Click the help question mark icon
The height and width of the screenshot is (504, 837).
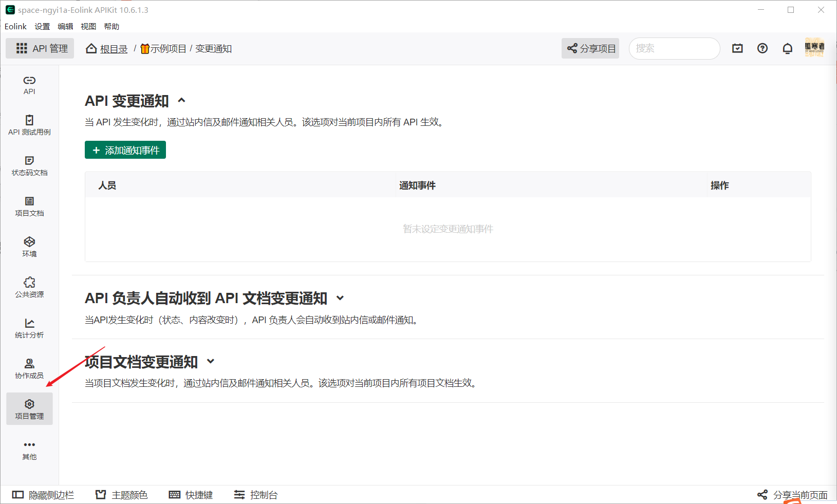(762, 48)
